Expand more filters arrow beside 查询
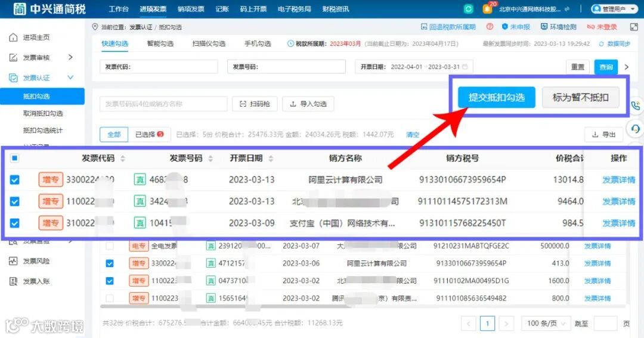Viewport: 644px width, 338px height. (x=626, y=67)
